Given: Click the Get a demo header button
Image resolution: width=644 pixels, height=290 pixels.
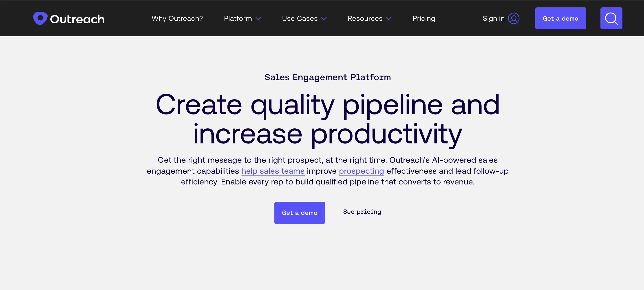Looking at the screenshot, I should (x=560, y=18).
